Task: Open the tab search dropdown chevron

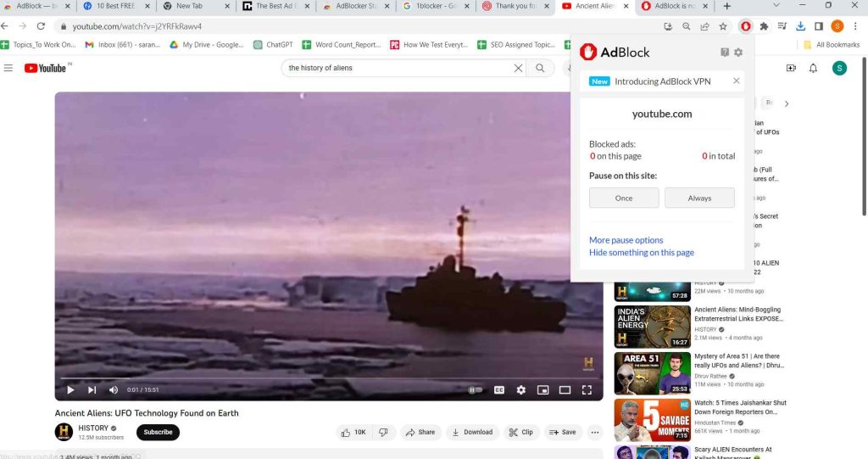Action: [x=776, y=6]
